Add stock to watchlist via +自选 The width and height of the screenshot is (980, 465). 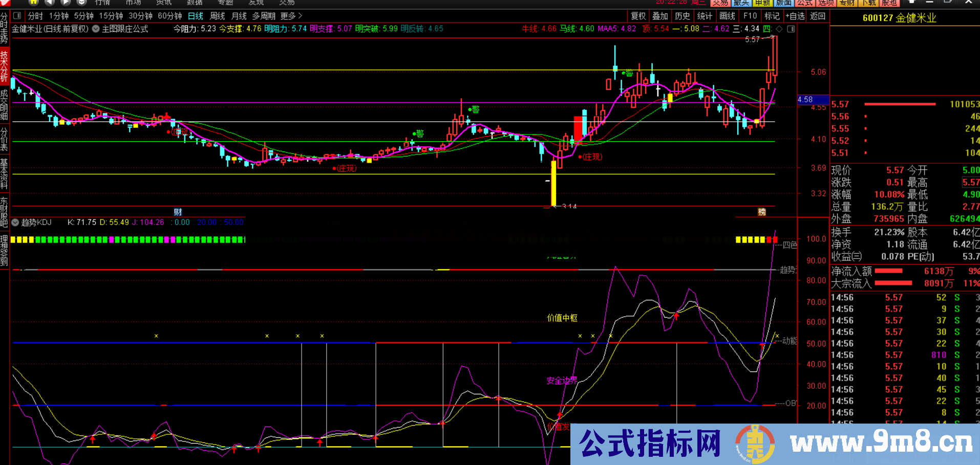[795, 16]
